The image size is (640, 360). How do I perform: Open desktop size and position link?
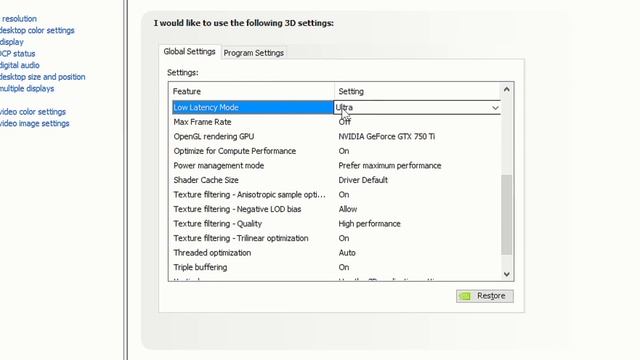(x=42, y=77)
